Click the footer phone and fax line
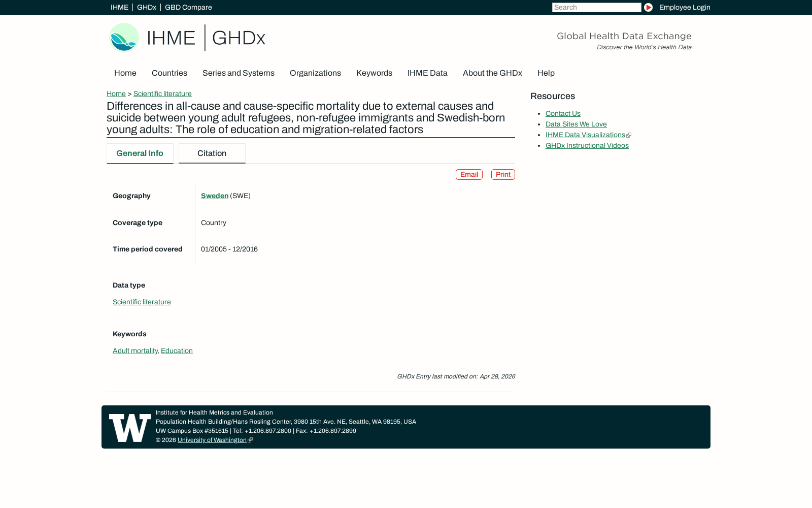 [256, 431]
